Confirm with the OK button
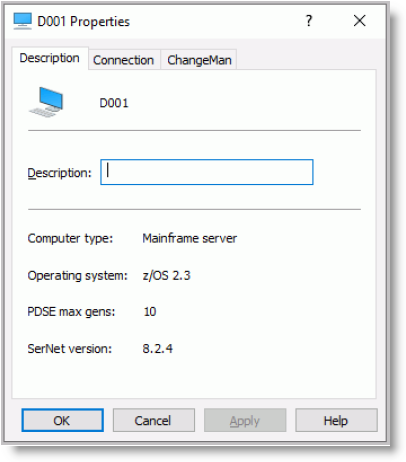 click(62, 420)
